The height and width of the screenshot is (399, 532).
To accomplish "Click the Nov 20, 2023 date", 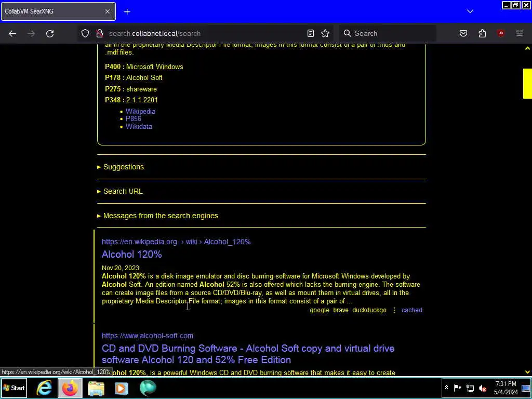I will (x=121, y=268).
